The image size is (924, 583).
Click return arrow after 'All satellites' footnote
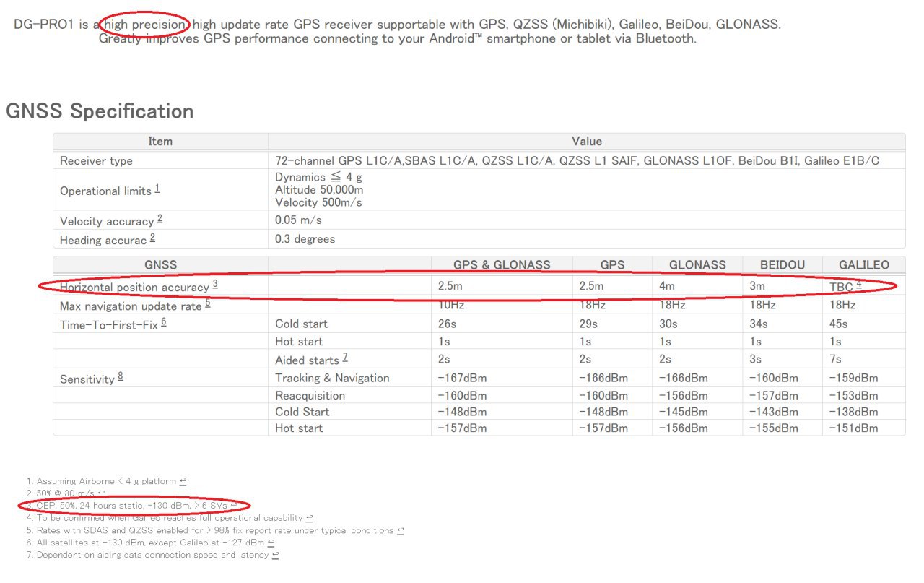271,543
